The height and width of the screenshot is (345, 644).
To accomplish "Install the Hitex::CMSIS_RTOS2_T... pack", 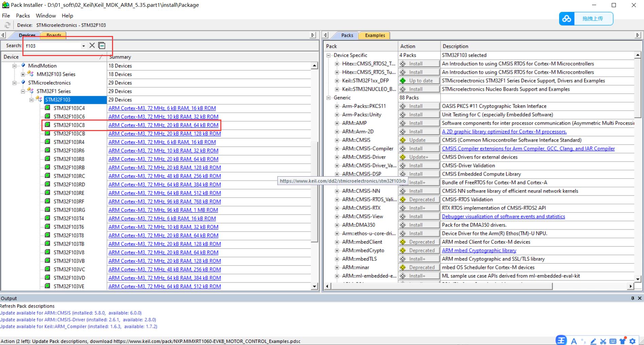I will 419,64.
